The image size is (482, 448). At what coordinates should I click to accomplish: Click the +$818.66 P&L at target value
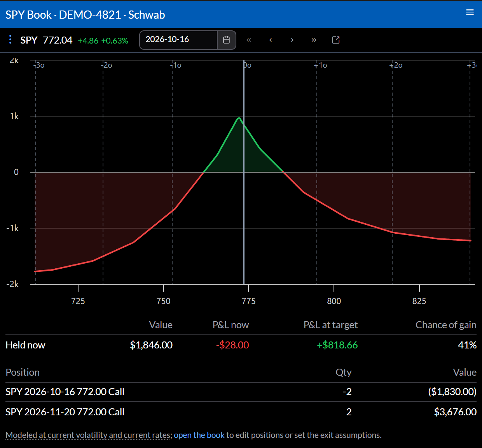[337, 345]
